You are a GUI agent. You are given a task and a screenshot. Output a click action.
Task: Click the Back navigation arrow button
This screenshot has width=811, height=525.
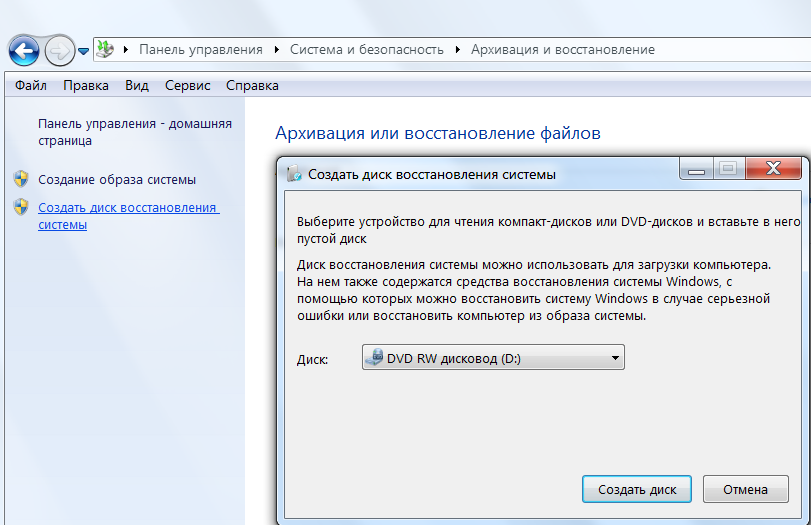coord(24,48)
